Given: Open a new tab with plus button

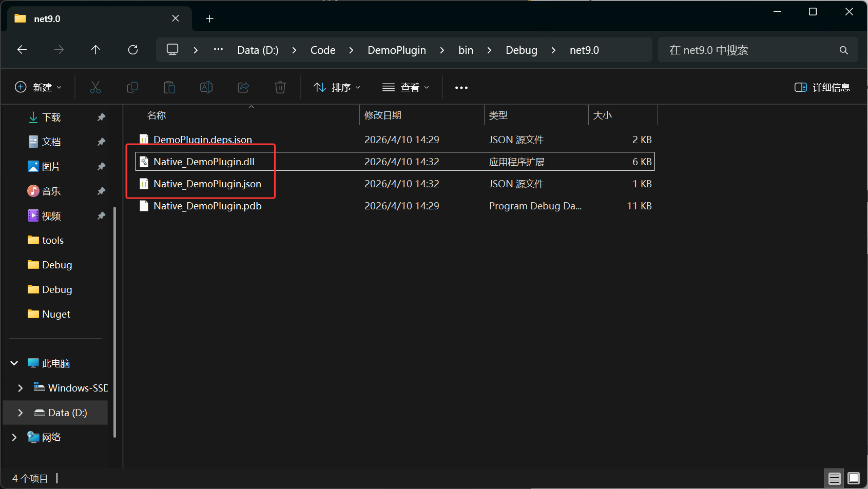Looking at the screenshot, I should (209, 19).
